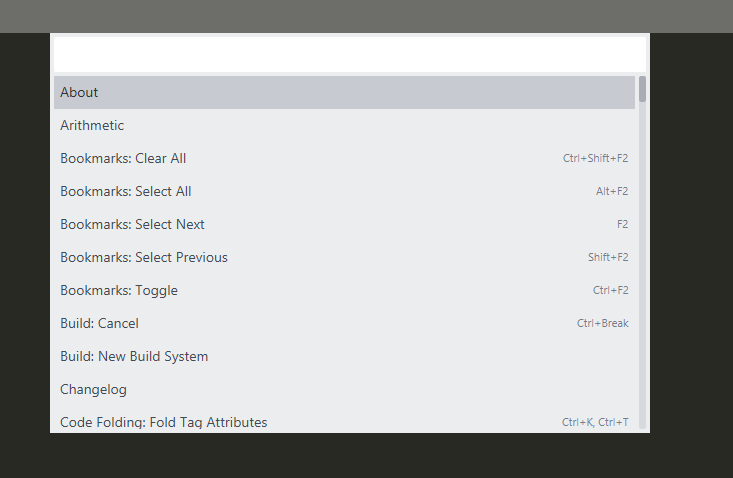This screenshot has width=733, height=478.
Task: Click the Ctrl+K, Ctrl+T shortcut hint
Action: 595,422
